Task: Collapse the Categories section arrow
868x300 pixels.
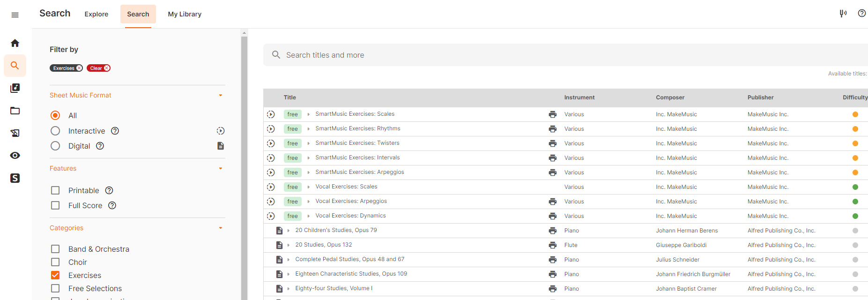Action: (x=220, y=228)
